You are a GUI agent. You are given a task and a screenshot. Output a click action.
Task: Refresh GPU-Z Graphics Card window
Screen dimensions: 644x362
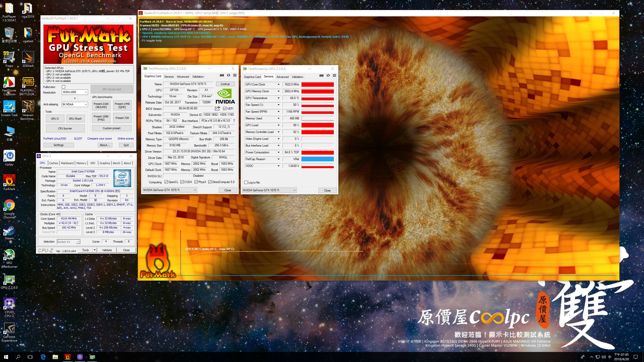(x=228, y=75)
